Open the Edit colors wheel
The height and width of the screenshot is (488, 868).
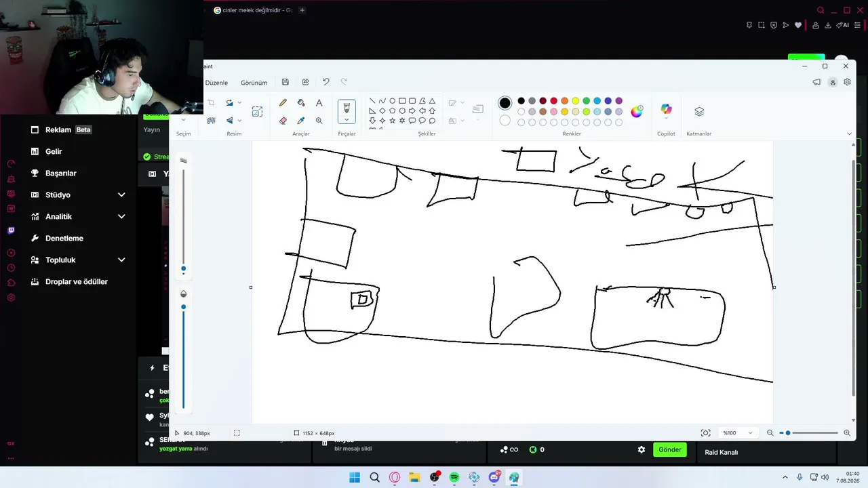636,112
